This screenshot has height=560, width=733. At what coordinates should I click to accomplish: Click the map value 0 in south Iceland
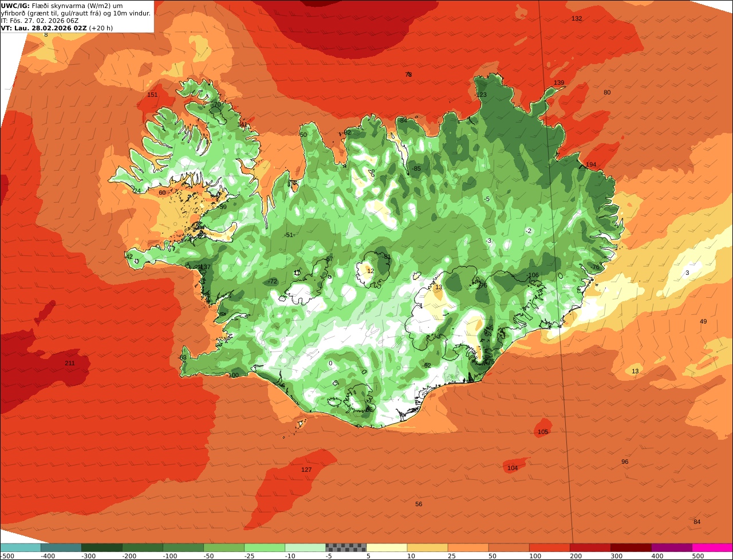(x=330, y=364)
